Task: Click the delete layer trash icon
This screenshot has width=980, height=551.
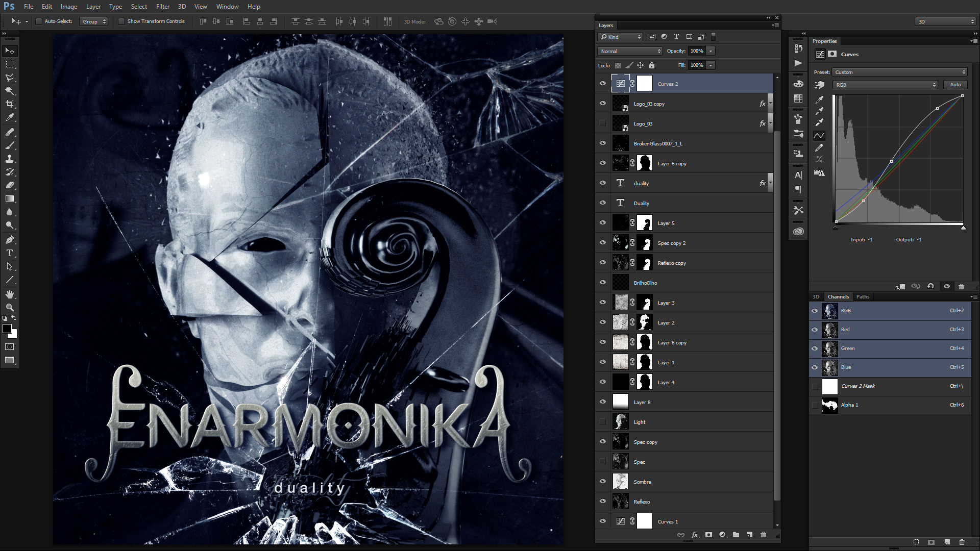Action: (x=763, y=535)
